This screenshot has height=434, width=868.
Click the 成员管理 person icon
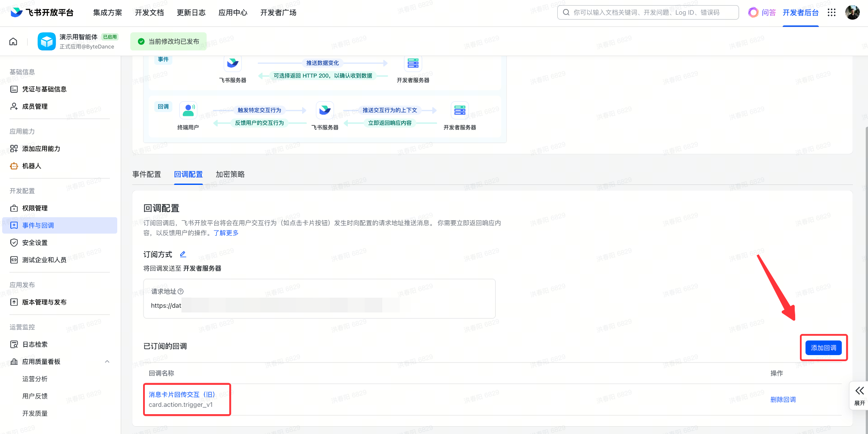coord(14,106)
